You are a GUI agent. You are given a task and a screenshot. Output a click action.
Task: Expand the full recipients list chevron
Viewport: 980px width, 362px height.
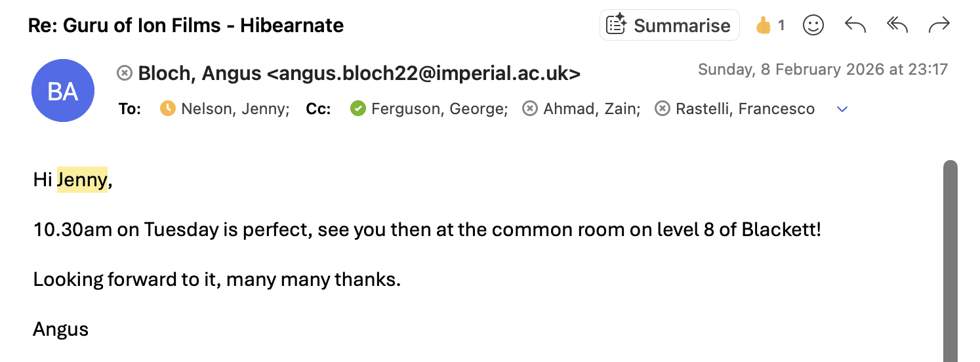coord(842,110)
